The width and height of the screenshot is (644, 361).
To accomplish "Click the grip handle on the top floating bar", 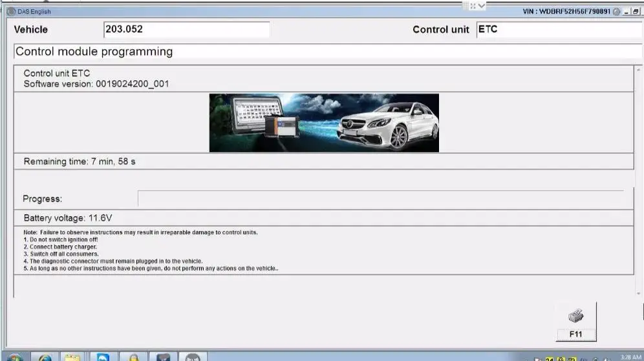I will click(466, 6).
